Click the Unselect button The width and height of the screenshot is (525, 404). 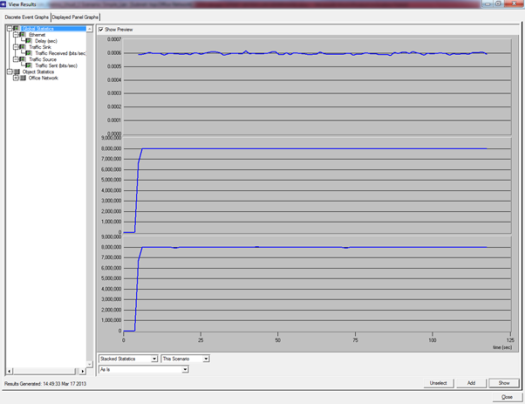tap(438, 383)
